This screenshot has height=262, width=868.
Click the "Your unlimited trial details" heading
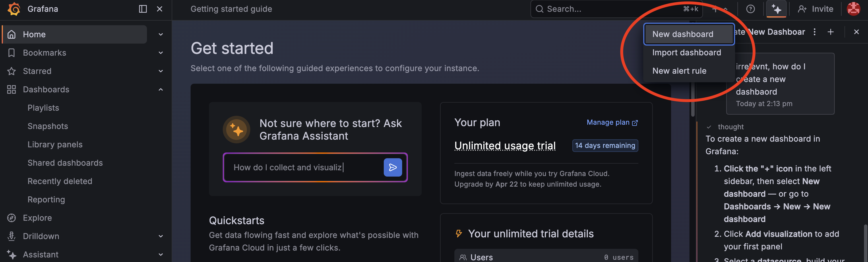tap(531, 233)
